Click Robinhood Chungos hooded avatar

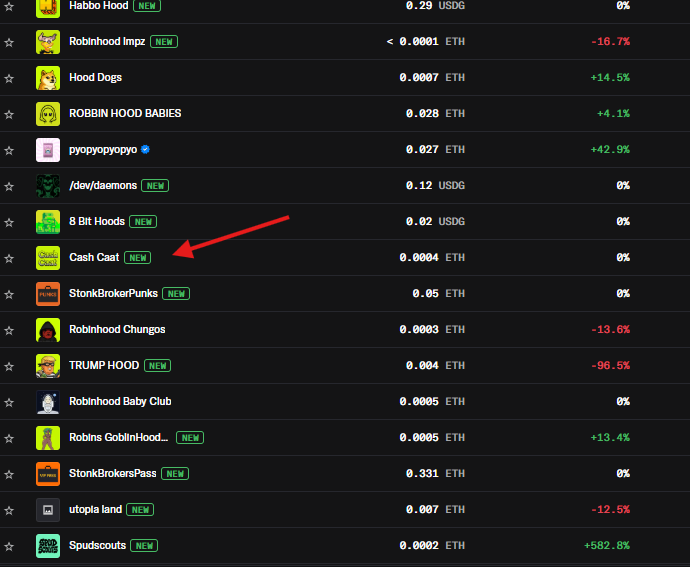(48, 330)
